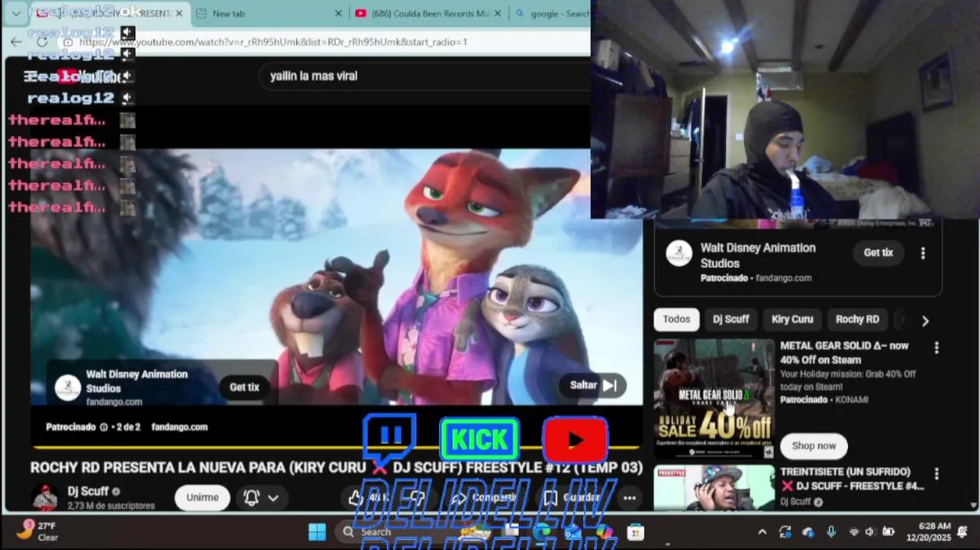
Task: Open the Dj Scuff channel name below the title
Action: (x=88, y=491)
